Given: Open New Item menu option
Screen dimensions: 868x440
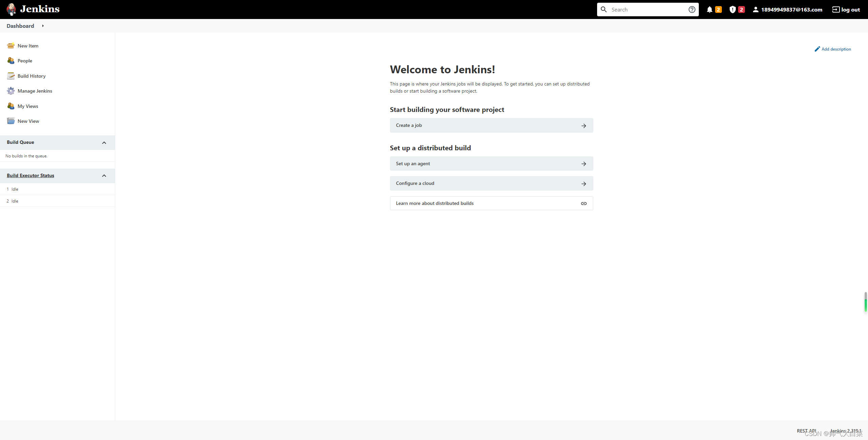Looking at the screenshot, I should (27, 45).
